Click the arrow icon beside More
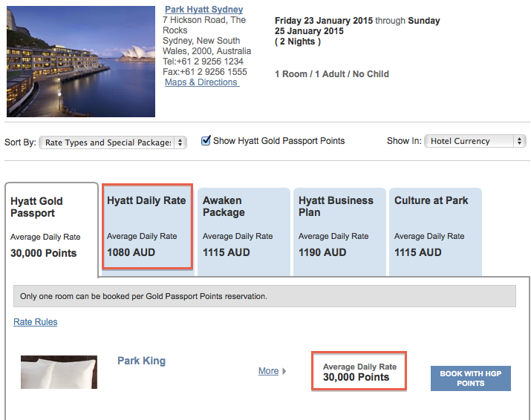The image size is (531, 420). tap(284, 371)
